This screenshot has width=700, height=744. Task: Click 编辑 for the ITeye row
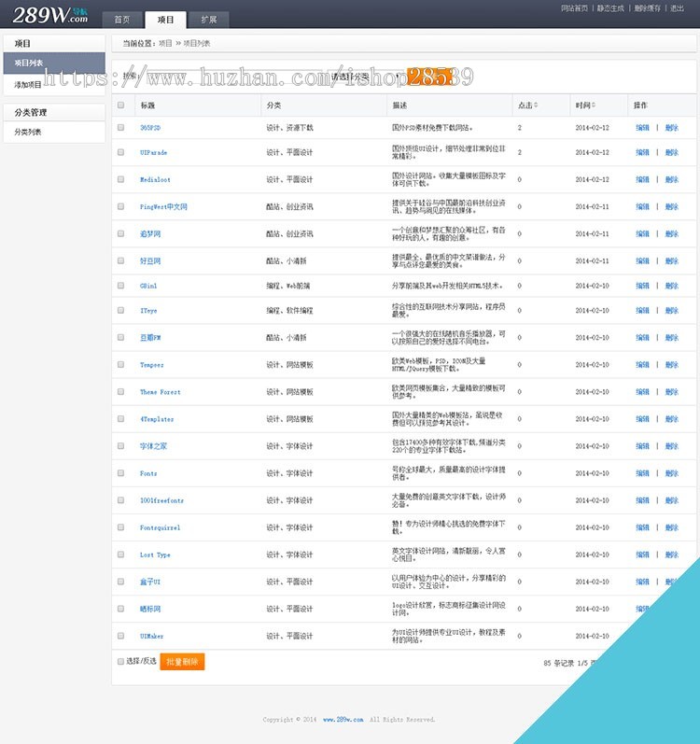point(642,310)
